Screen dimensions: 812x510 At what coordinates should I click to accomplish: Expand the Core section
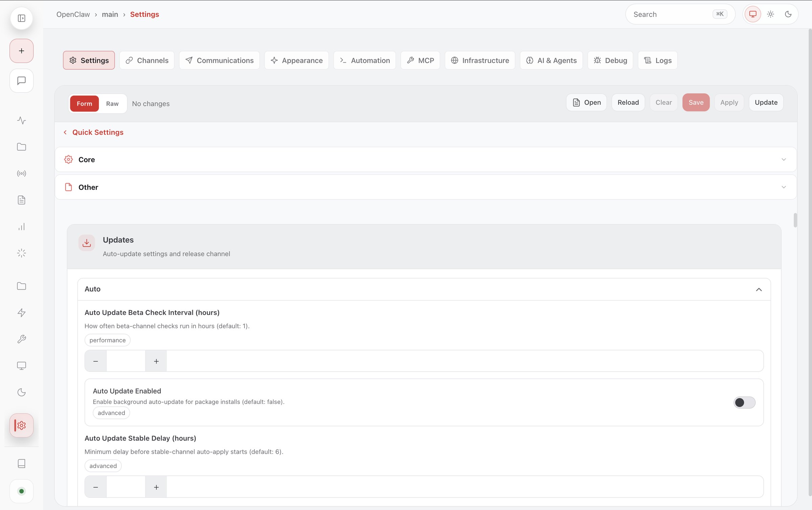click(x=426, y=160)
